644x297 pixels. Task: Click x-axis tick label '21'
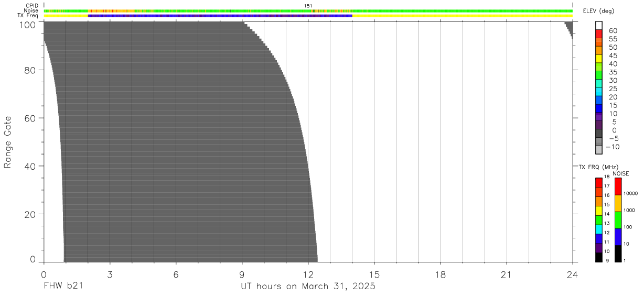point(507,275)
